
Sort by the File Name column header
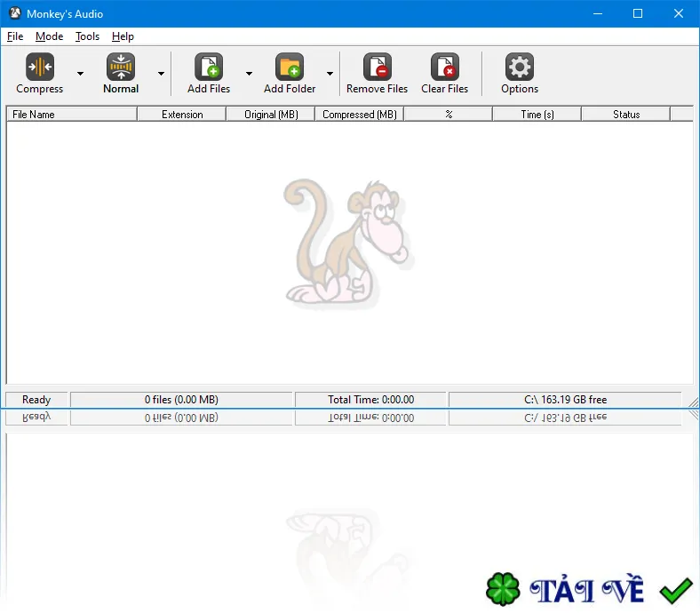72,115
